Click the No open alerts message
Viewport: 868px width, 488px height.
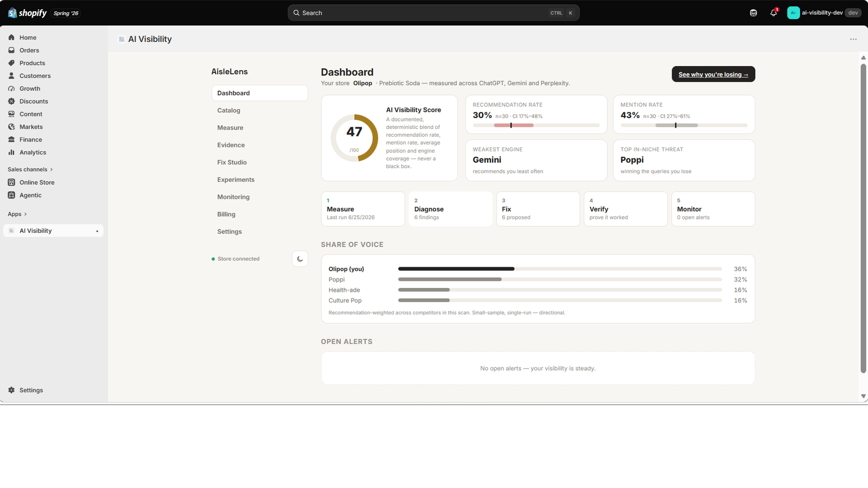538,369
